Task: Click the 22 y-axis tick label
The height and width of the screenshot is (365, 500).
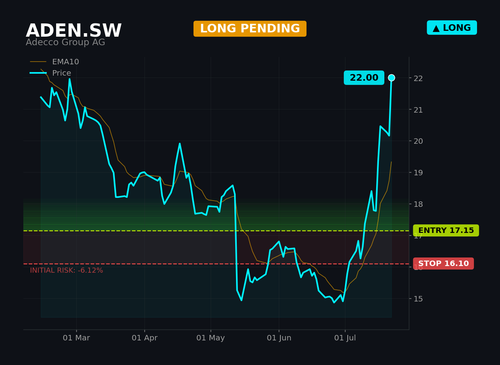Action: (418, 78)
